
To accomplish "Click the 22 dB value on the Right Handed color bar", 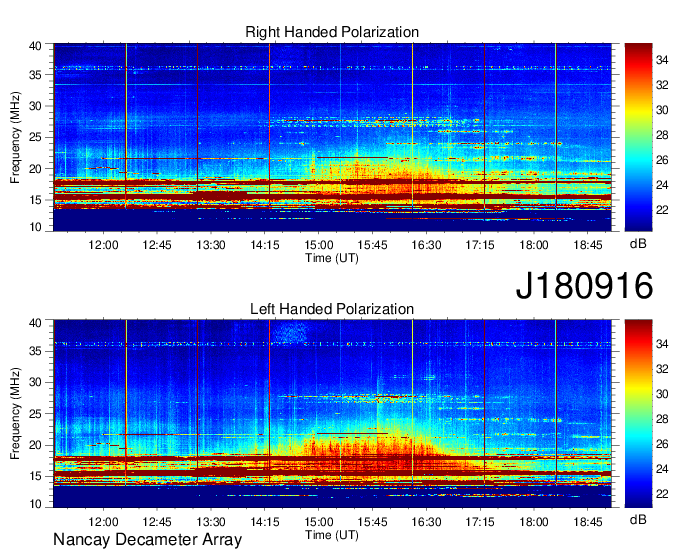I will (662, 210).
